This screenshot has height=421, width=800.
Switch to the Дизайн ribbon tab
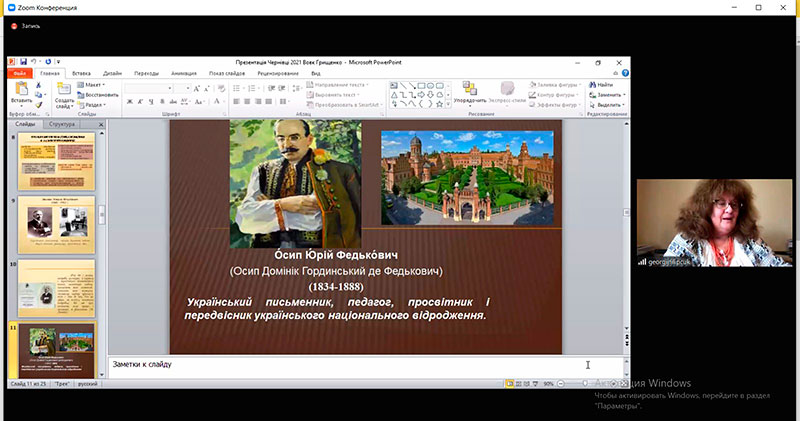(x=112, y=73)
